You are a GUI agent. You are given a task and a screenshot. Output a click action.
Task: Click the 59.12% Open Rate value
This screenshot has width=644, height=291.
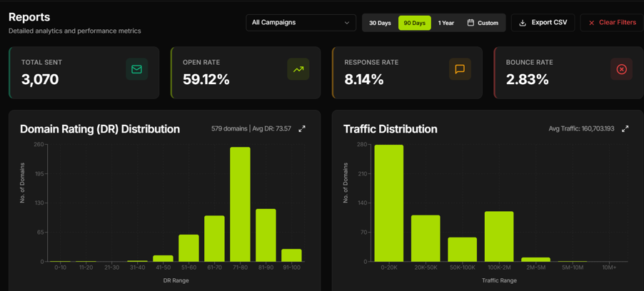206,80
